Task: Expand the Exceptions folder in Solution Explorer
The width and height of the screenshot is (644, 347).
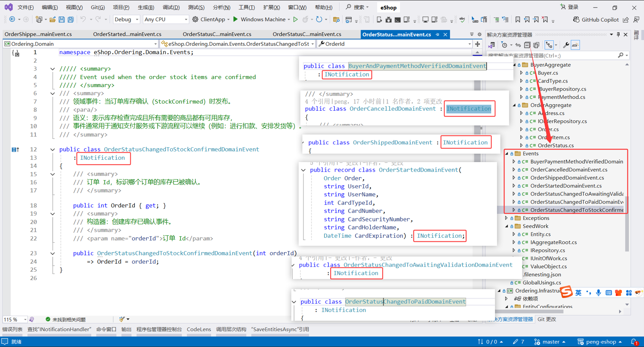Action: click(506, 218)
